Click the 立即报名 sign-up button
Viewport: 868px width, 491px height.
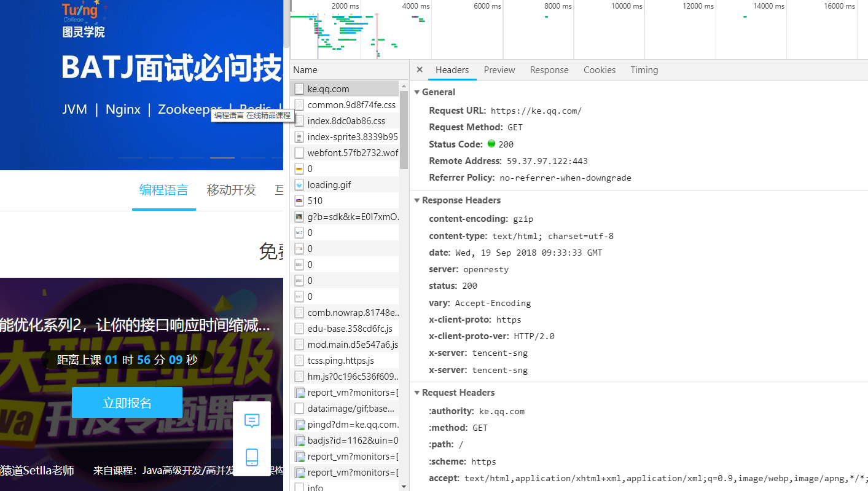click(127, 403)
